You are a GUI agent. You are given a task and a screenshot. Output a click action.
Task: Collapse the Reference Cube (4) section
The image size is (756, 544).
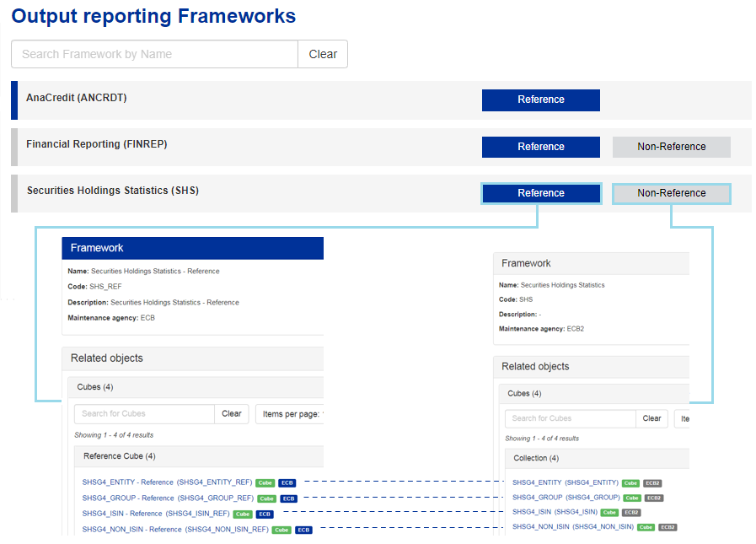click(x=120, y=456)
